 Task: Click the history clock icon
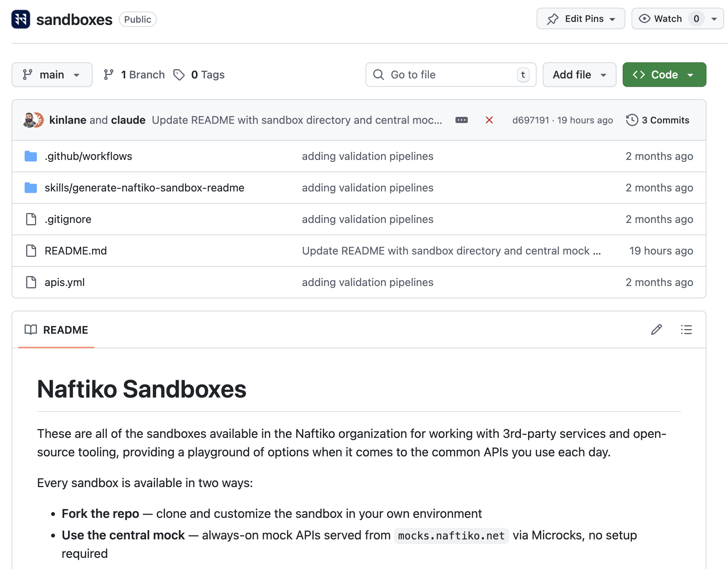[x=632, y=120]
